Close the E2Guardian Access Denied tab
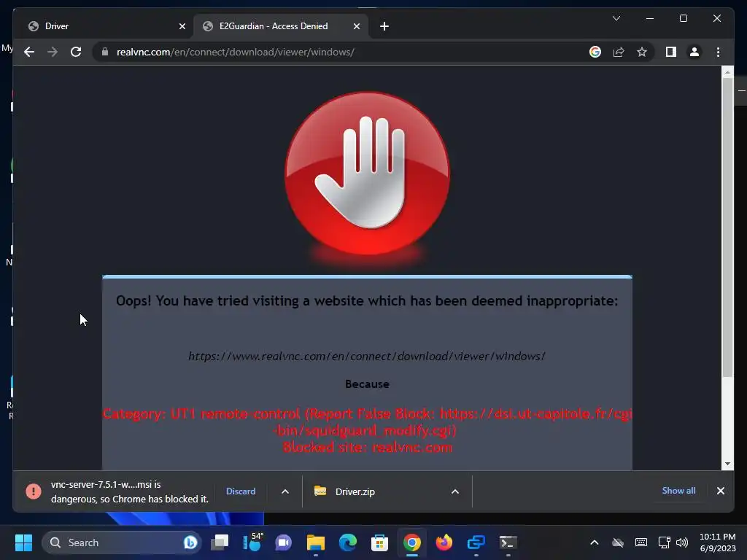The height and width of the screenshot is (560, 747). (356, 26)
